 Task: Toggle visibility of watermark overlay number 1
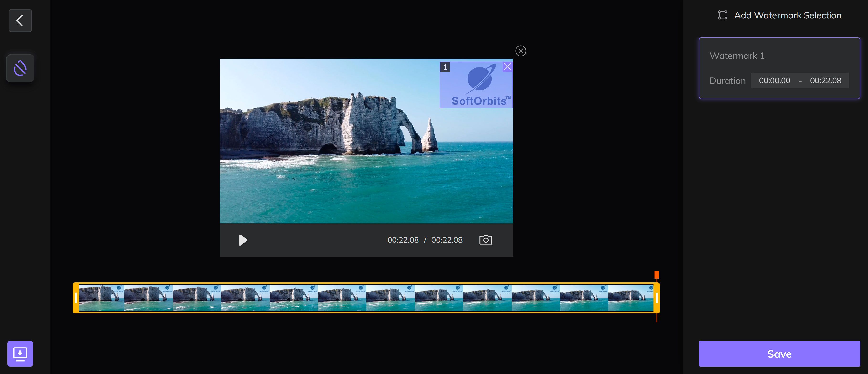click(x=445, y=67)
